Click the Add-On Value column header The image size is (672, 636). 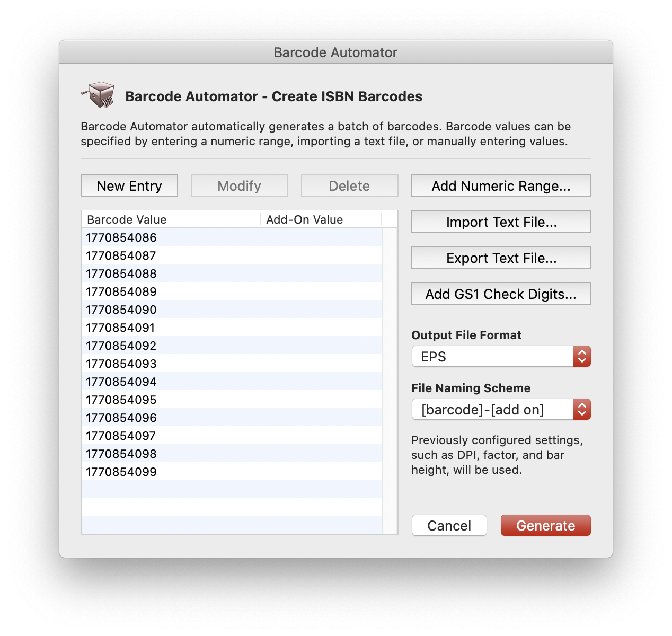pos(321,219)
